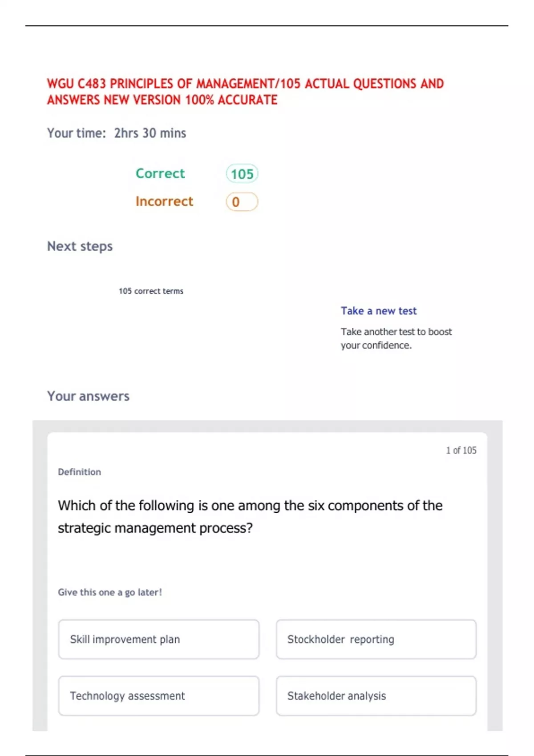Click the strategic management process question text
Screen dimensions: 534x756
click(250, 517)
